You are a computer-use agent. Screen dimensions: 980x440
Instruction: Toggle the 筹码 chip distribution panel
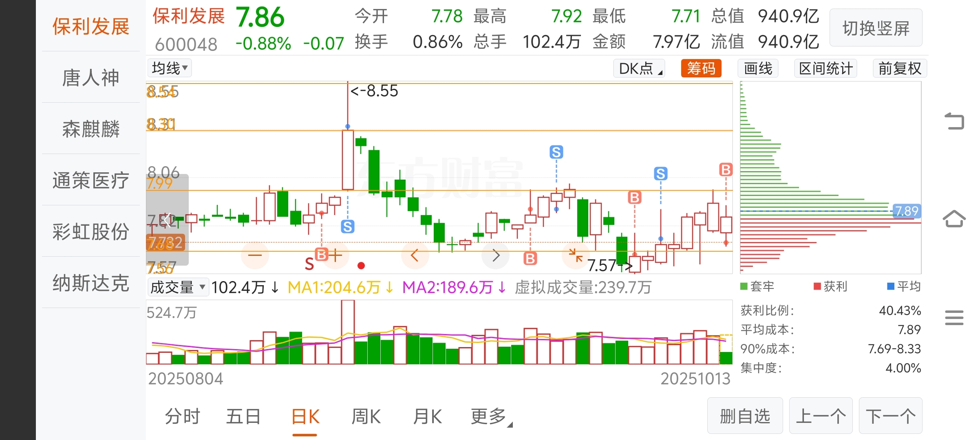701,68
